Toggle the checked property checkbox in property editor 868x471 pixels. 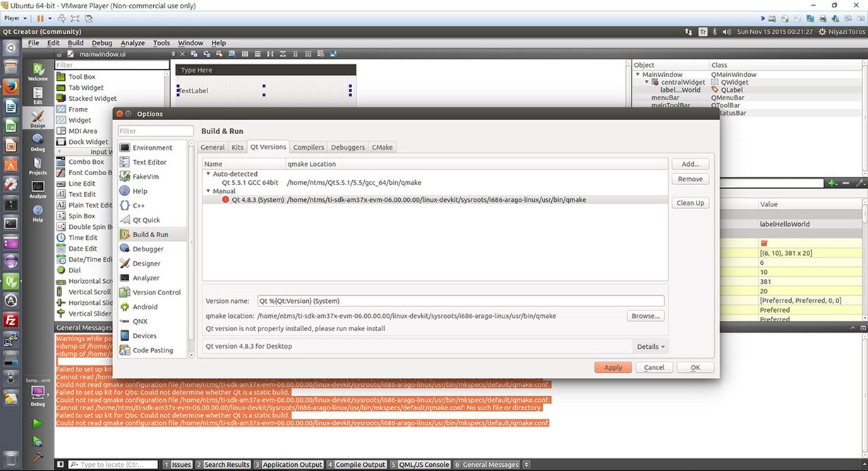pos(764,244)
